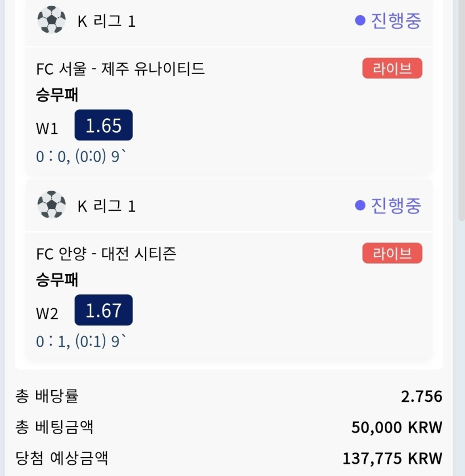Click the lower K 리그 1 league title
Screen dimensions: 465x476
pyautogui.click(x=106, y=206)
